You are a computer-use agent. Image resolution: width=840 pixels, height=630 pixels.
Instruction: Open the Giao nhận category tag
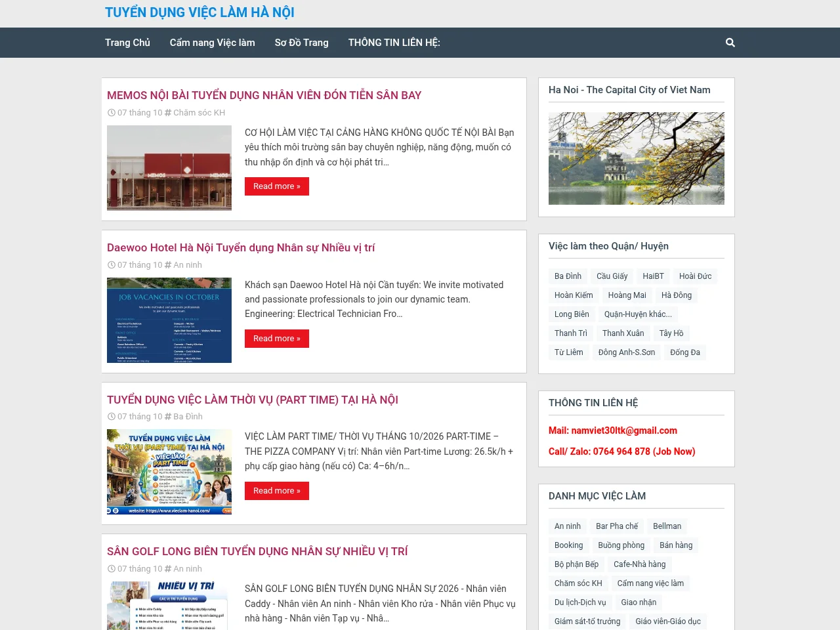pos(639,602)
